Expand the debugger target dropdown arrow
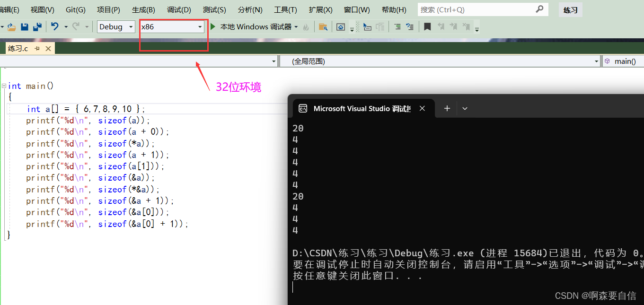 (x=296, y=27)
